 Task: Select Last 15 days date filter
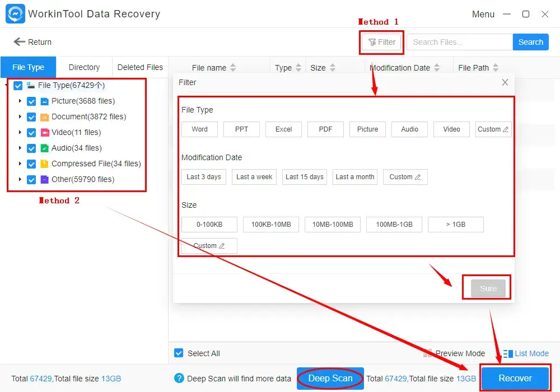[305, 177]
